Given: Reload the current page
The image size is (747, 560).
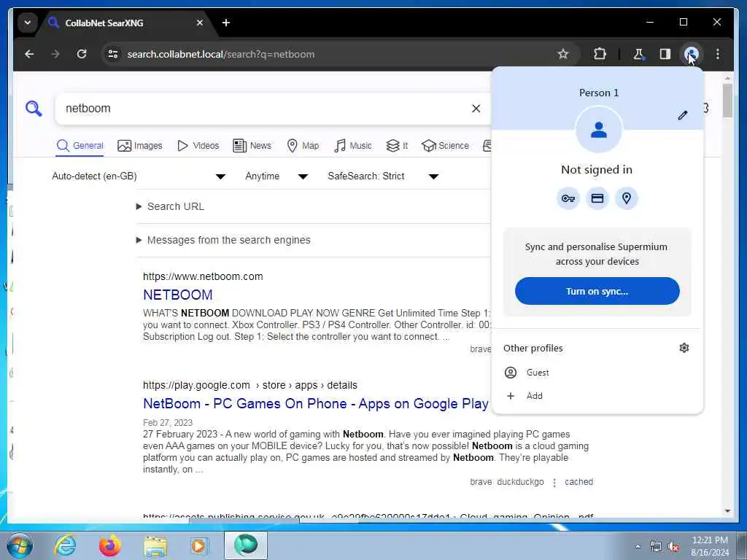Looking at the screenshot, I should pyautogui.click(x=82, y=54).
